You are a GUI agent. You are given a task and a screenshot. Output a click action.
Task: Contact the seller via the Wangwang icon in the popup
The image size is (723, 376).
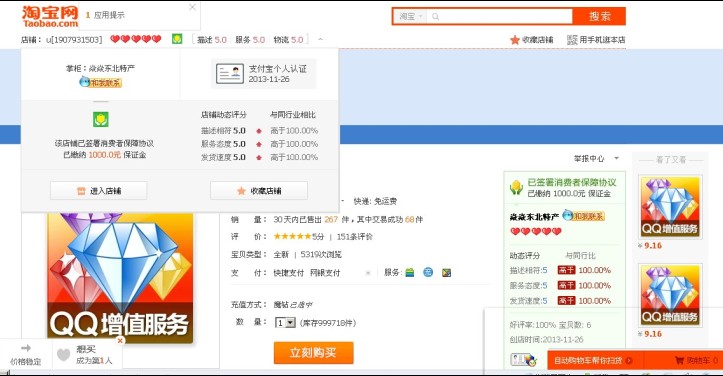[x=100, y=83]
